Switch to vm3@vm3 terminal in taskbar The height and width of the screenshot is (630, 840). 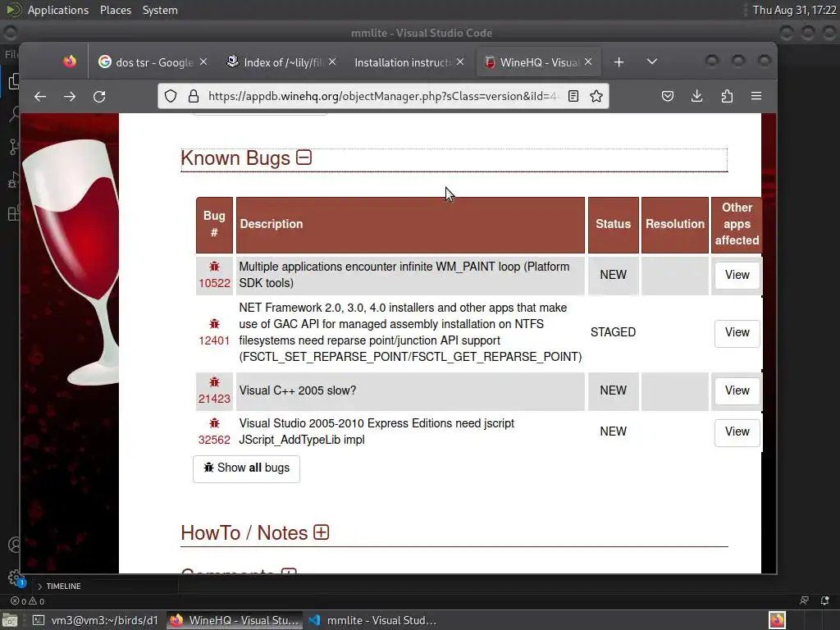(x=96, y=620)
